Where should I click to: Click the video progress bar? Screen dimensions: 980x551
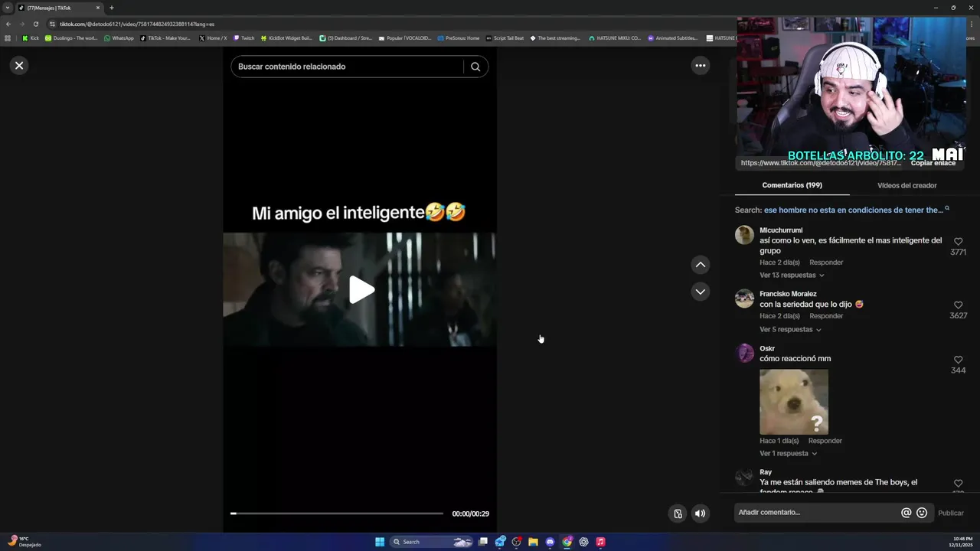[x=337, y=514]
